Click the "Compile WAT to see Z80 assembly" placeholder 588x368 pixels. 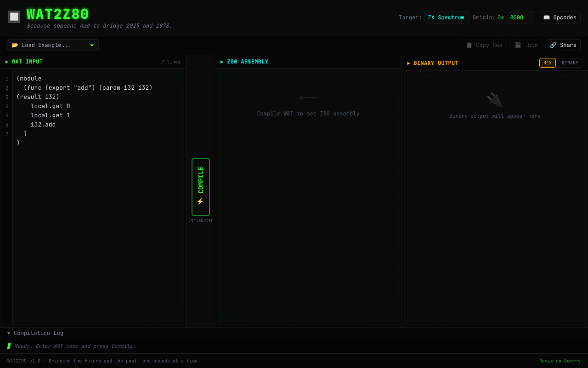[308, 114]
